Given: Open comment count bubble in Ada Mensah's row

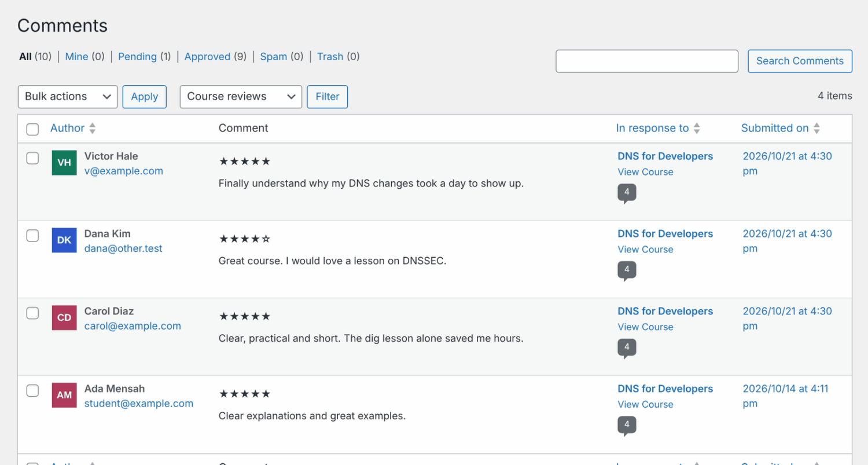Looking at the screenshot, I should (627, 426).
